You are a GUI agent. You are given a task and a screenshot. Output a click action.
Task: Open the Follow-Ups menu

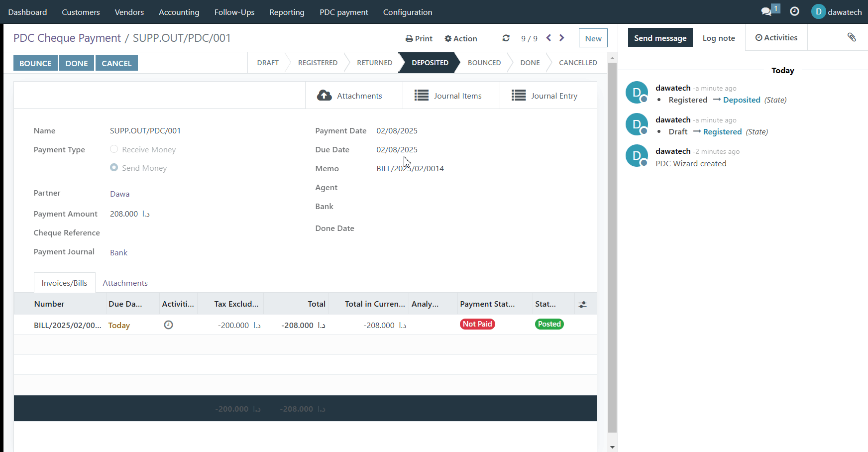(234, 12)
